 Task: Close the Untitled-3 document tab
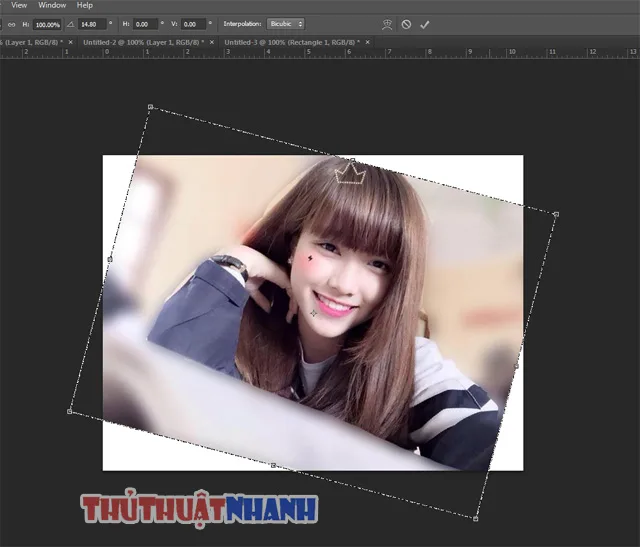pyautogui.click(x=367, y=42)
